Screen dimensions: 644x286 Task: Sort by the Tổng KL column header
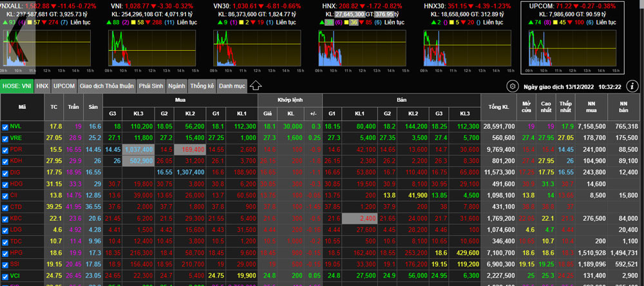[x=501, y=106]
